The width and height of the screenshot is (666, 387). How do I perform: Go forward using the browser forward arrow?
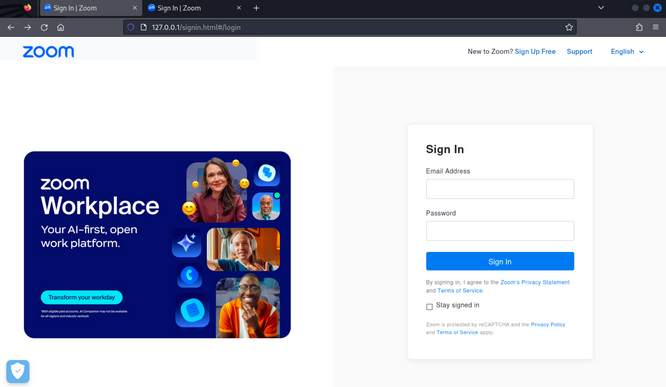coord(28,27)
